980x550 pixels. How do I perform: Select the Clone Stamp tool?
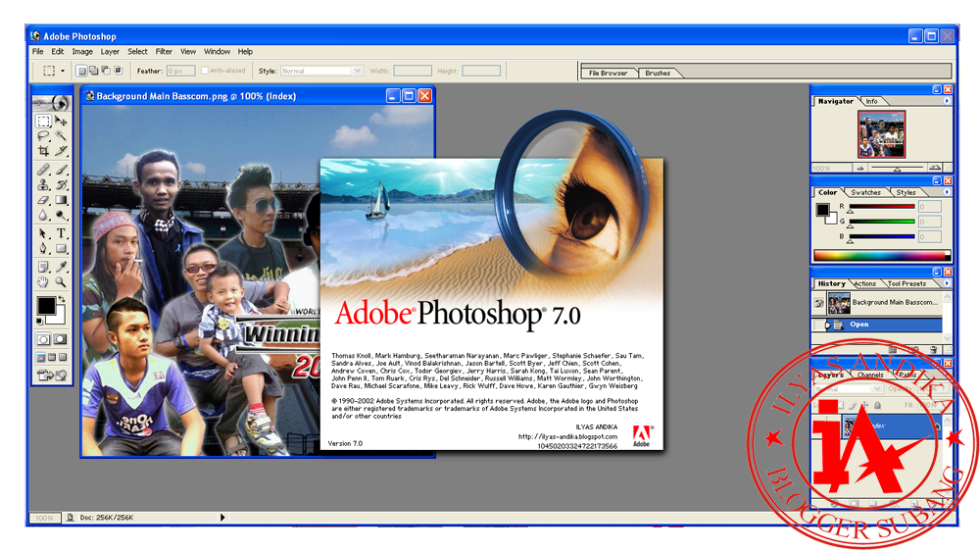(44, 184)
